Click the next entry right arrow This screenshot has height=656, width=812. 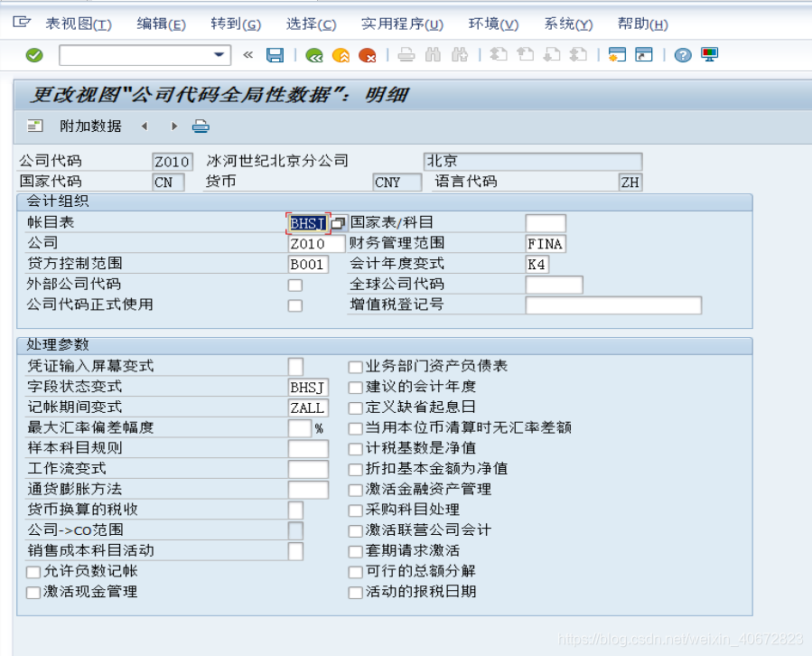(174, 126)
